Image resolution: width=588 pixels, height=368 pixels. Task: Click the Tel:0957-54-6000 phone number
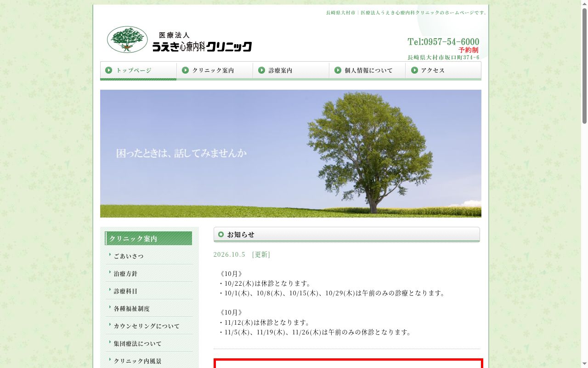tap(443, 42)
